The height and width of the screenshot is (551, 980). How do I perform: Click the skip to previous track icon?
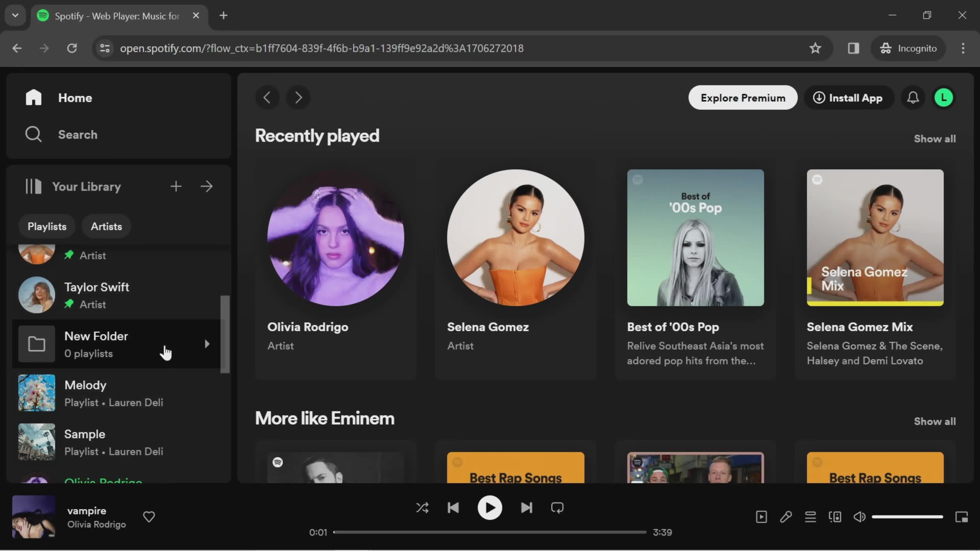tap(454, 508)
